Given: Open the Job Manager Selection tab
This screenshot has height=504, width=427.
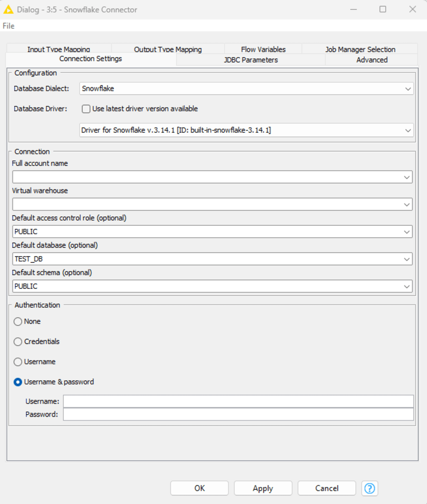Looking at the screenshot, I should (x=360, y=49).
